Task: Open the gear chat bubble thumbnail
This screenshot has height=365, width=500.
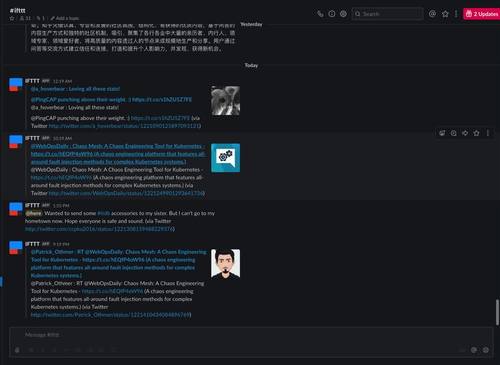Action: pyautogui.click(x=226, y=158)
